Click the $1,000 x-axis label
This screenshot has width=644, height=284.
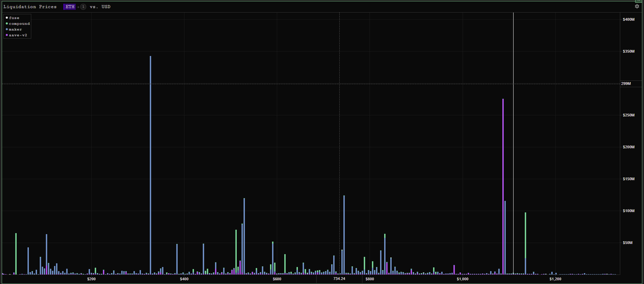pyautogui.click(x=463, y=279)
